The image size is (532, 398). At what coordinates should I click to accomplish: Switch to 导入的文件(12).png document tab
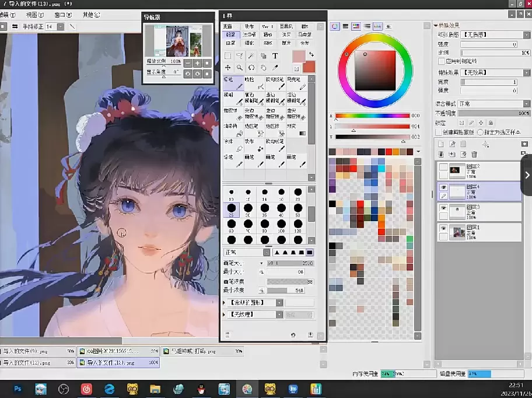(38, 363)
